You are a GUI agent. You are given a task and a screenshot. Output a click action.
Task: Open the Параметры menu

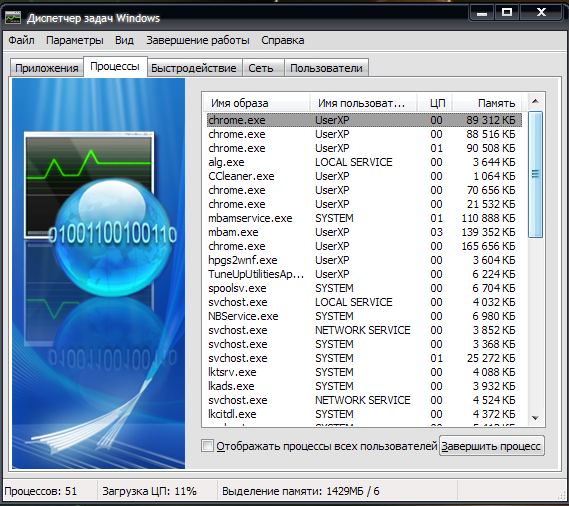75,40
